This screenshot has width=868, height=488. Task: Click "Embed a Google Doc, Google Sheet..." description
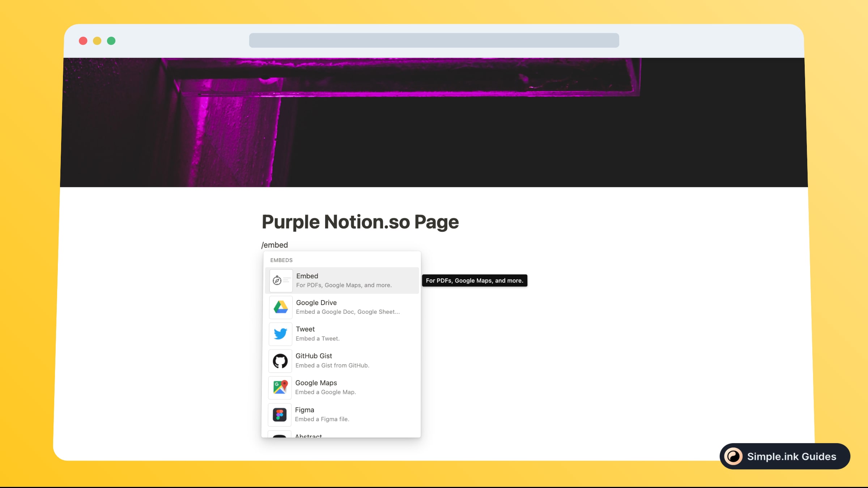[348, 312]
